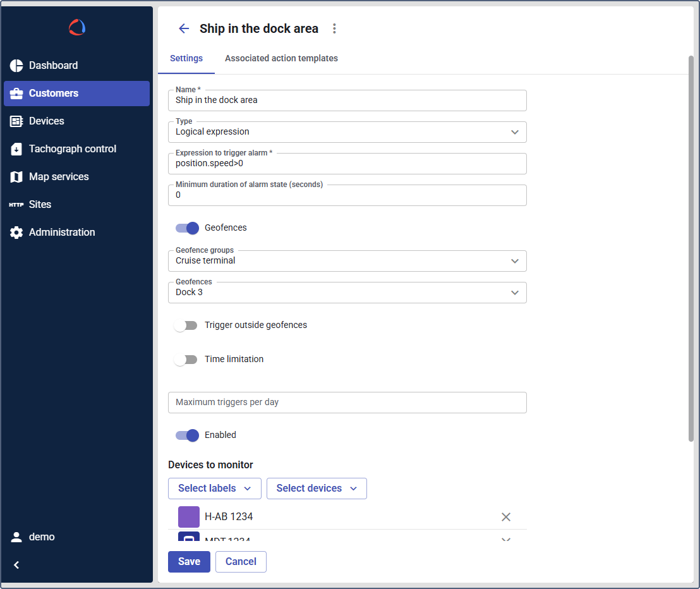This screenshot has height=589, width=700.
Task: Open the Select labels dropdown
Action: [215, 489]
